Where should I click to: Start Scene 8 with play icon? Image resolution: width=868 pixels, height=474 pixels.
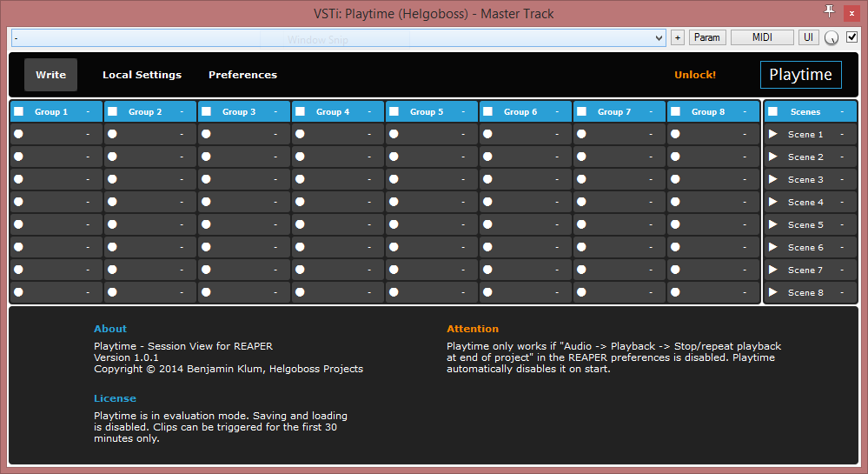(x=772, y=292)
